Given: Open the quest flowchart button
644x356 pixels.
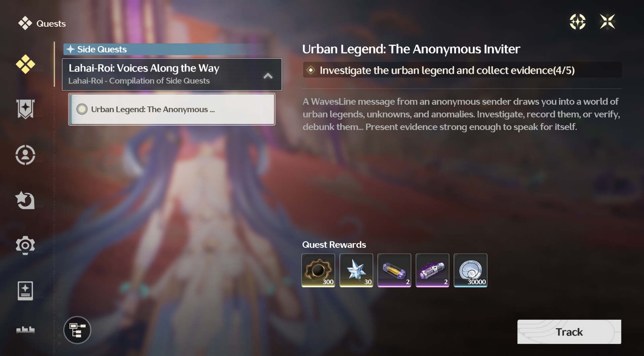Looking at the screenshot, I should pyautogui.click(x=77, y=330).
